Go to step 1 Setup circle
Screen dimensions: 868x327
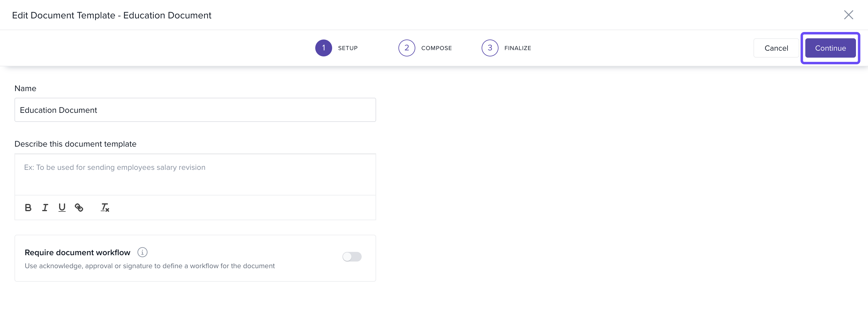click(323, 48)
